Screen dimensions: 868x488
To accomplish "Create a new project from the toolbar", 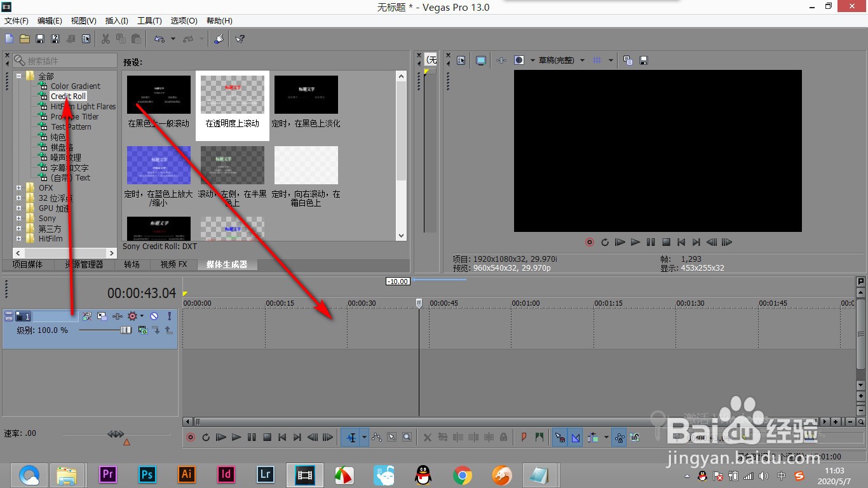I will pyautogui.click(x=9, y=39).
